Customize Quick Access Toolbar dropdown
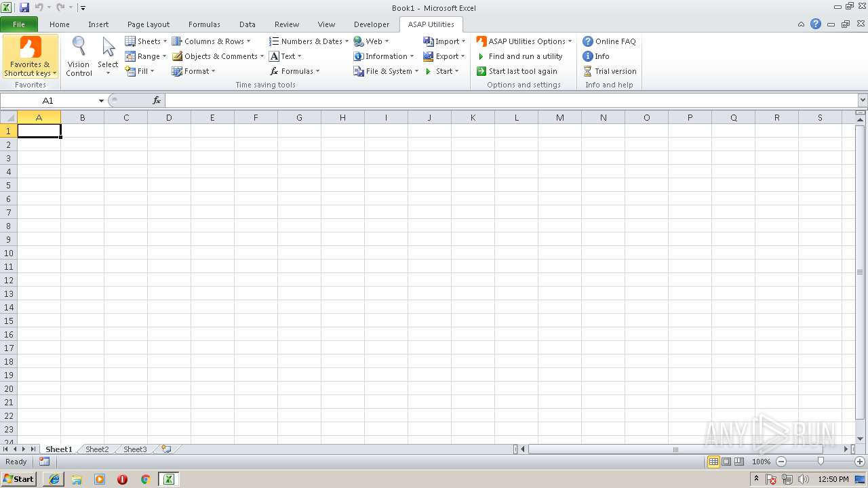Viewport: 868px width, 488px height. (83, 8)
